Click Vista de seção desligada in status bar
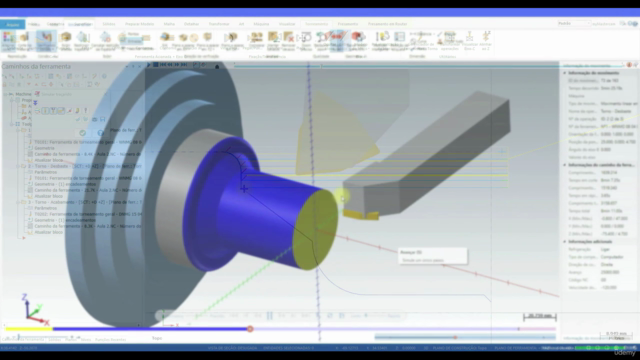 [232, 348]
